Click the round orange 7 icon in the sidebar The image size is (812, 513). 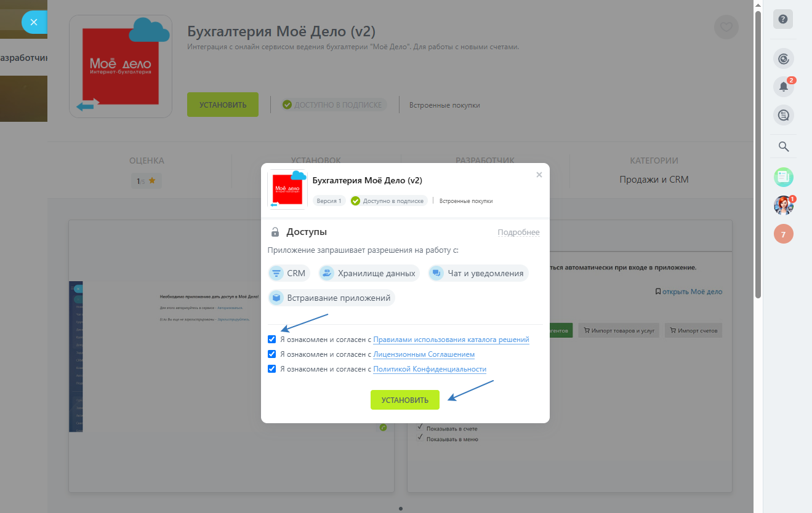click(784, 234)
